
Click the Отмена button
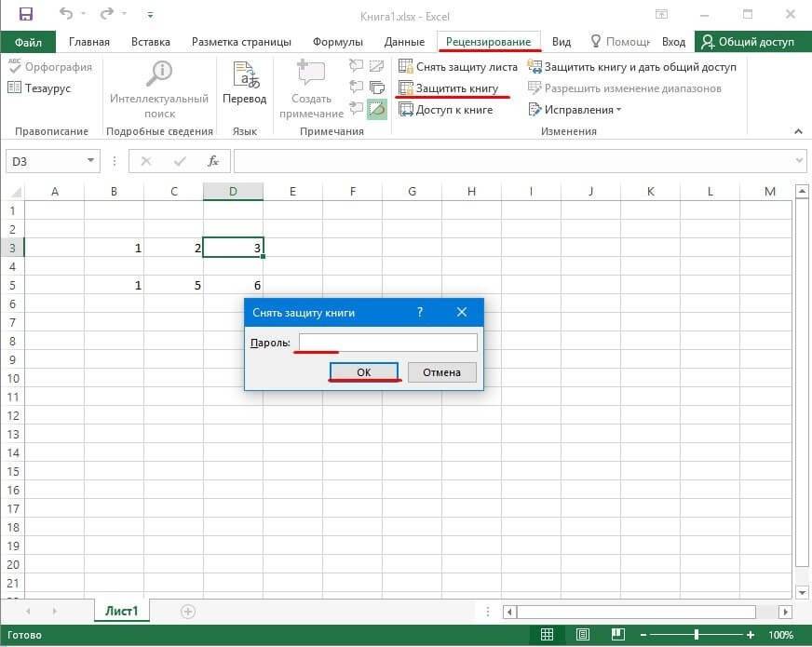[441, 372]
